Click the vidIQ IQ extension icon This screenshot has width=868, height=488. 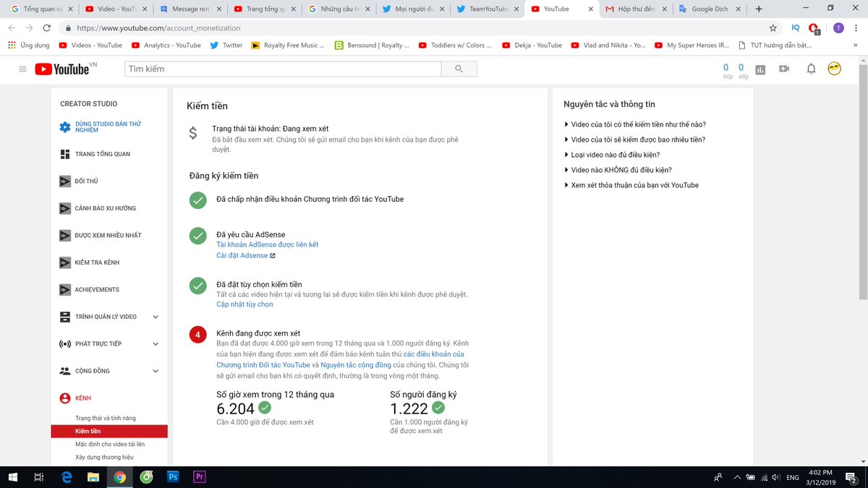[796, 28]
